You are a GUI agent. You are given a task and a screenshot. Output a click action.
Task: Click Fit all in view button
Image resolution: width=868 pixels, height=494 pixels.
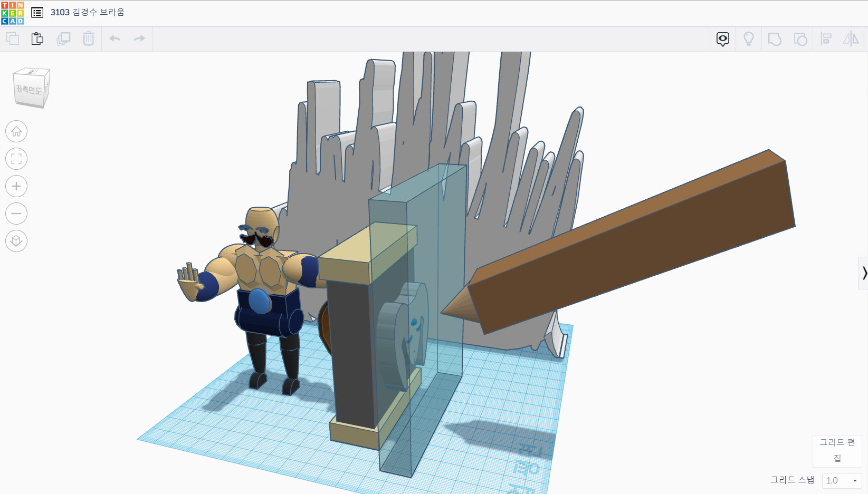coord(16,159)
